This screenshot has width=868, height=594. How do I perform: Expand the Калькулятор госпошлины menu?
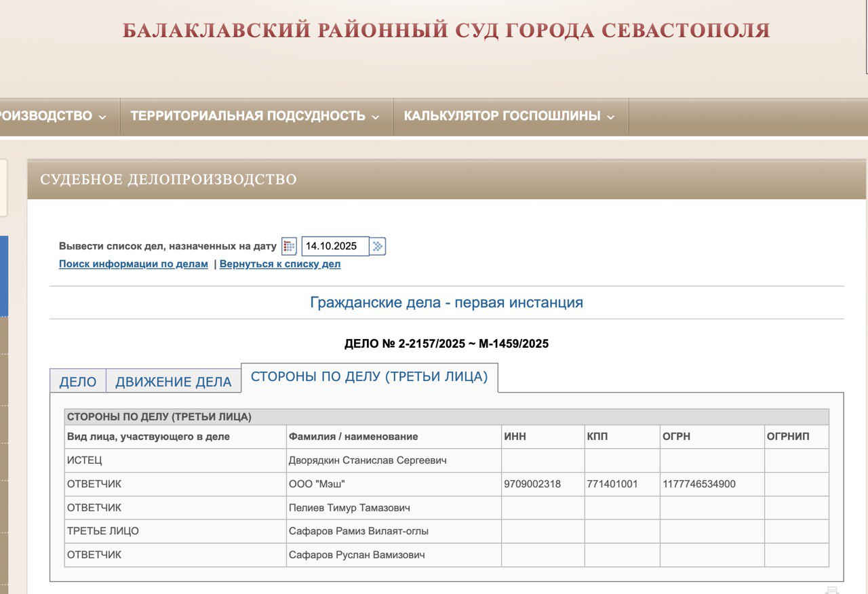pyautogui.click(x=509, y=116)
